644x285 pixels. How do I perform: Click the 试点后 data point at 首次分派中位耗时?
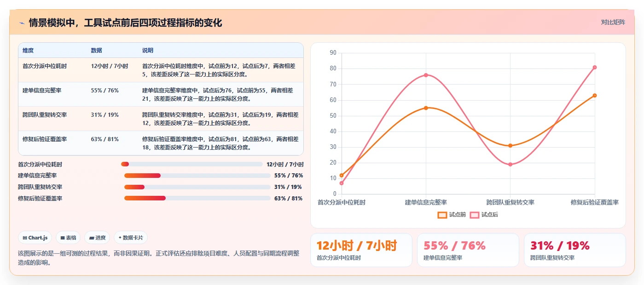342,183
